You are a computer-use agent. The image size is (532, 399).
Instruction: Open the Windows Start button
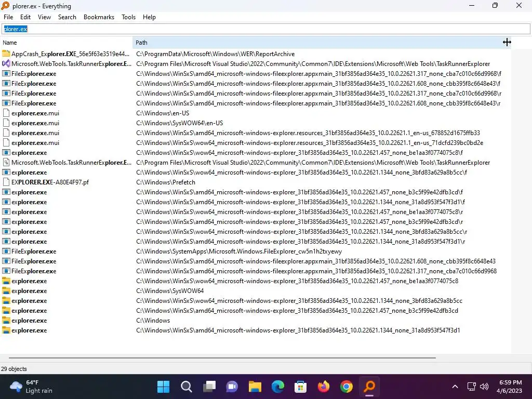(163, 387)
